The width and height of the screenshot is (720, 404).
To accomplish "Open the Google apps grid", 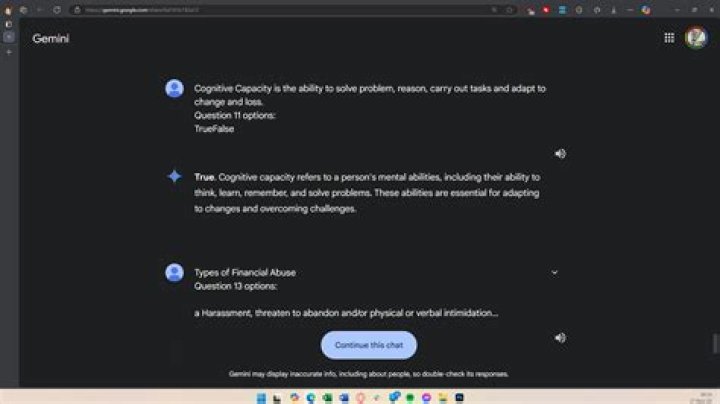I will tap(669, 38).
